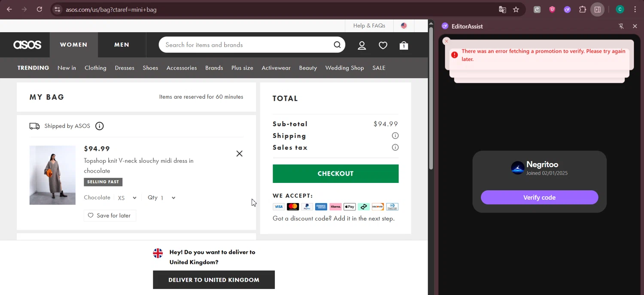Click the SELLING FAST badge
Viewport: 644px width, 295px height.
pos(103,182)
